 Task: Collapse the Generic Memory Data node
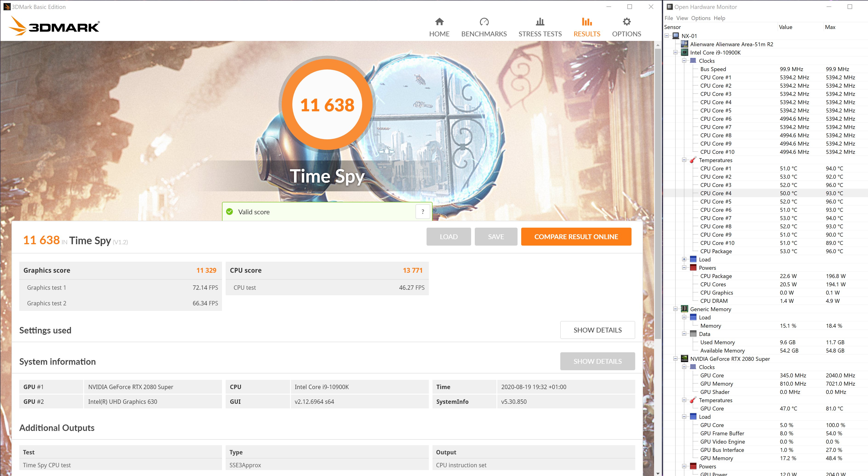click(x=684, y=334)
